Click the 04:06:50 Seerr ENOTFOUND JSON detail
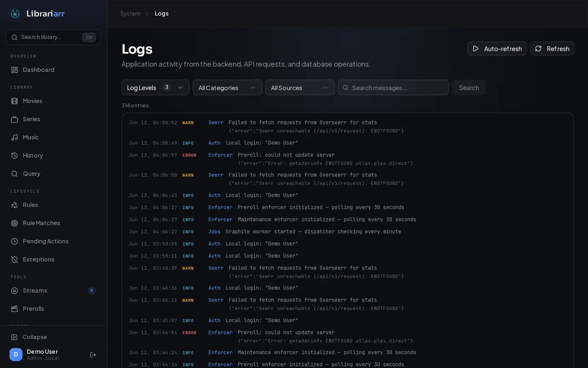 (x=316, y=183)
